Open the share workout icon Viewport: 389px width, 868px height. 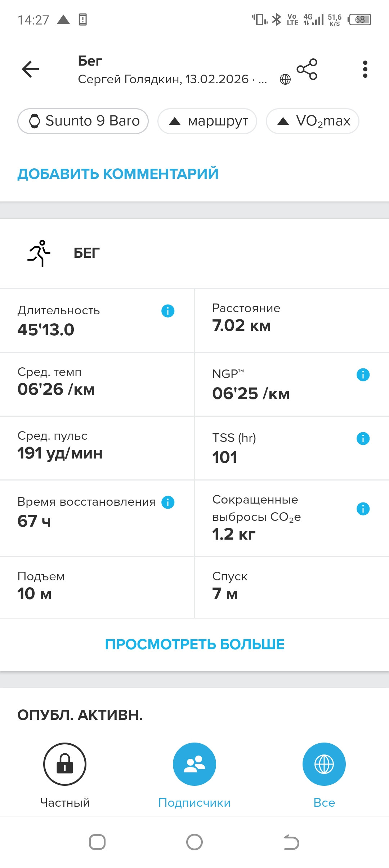click(307, 69)
